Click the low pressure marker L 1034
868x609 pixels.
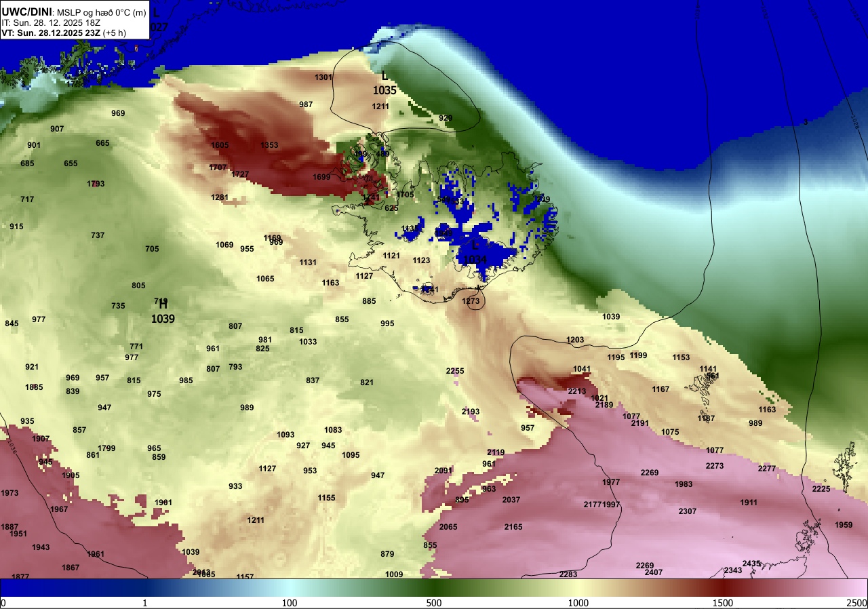click(475, 253)
